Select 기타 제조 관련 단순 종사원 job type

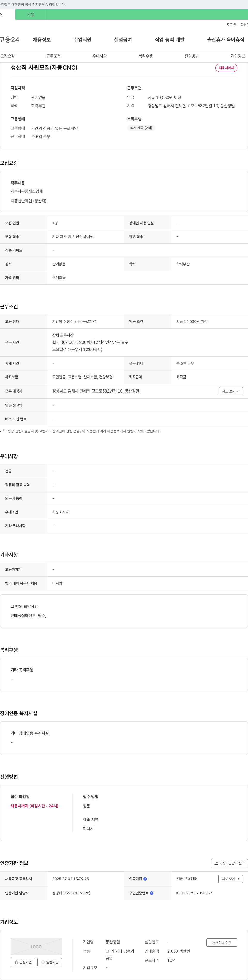pos(73,237)
